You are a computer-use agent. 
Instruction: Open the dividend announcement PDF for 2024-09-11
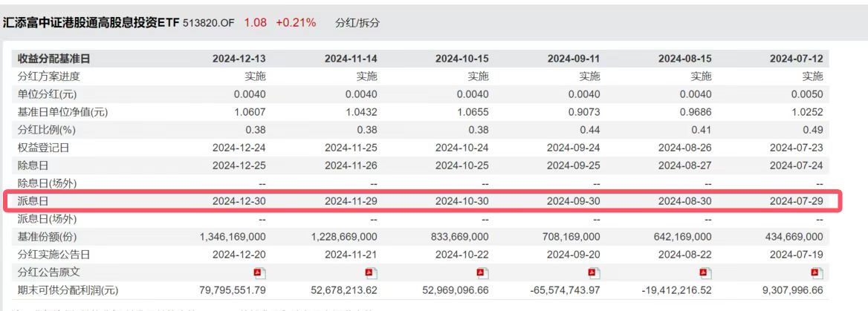595,272
